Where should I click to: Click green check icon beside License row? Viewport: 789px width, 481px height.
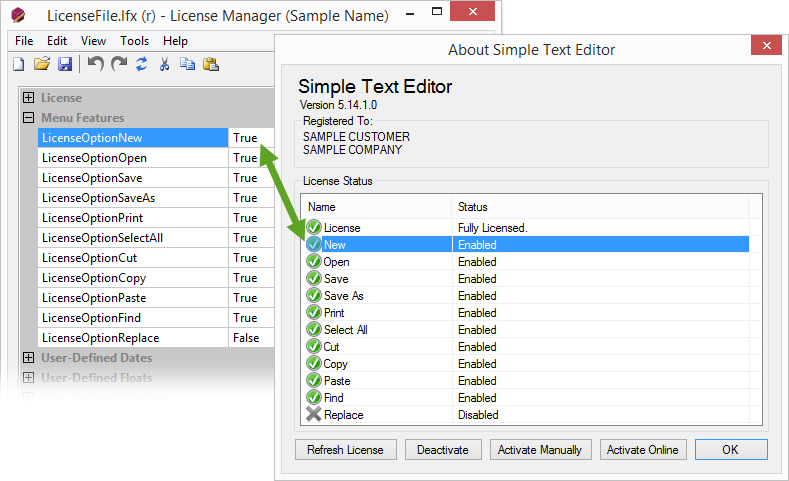tap(314, 227)
